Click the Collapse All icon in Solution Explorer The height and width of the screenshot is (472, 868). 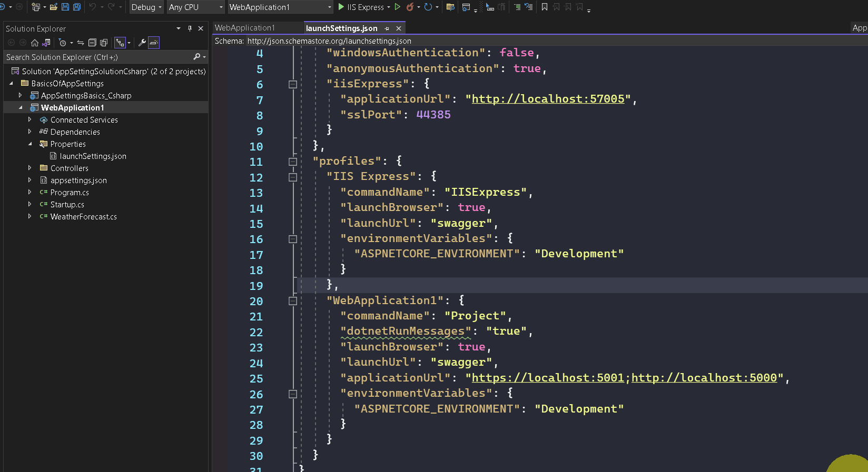(x=92, y=43)
